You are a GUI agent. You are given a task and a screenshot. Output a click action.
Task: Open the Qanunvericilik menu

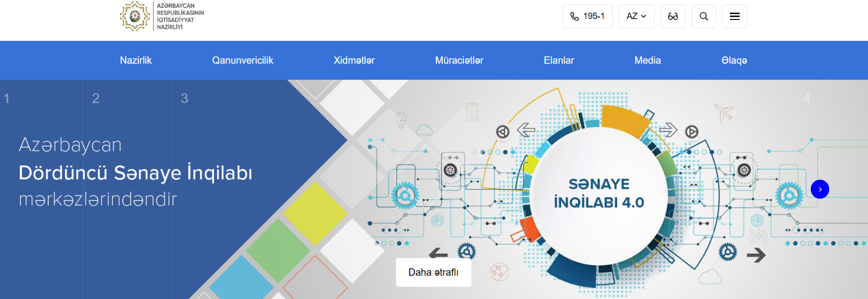[x=243, y=60]
